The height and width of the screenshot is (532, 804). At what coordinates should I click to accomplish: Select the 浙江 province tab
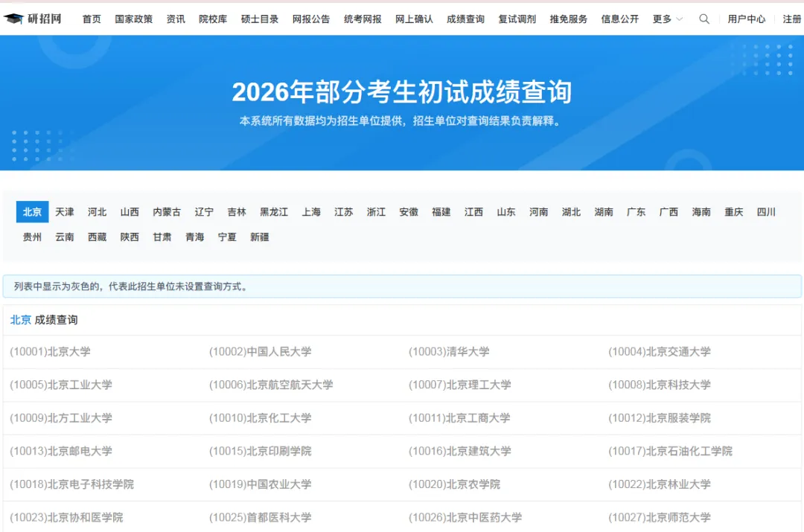point(377,211)
